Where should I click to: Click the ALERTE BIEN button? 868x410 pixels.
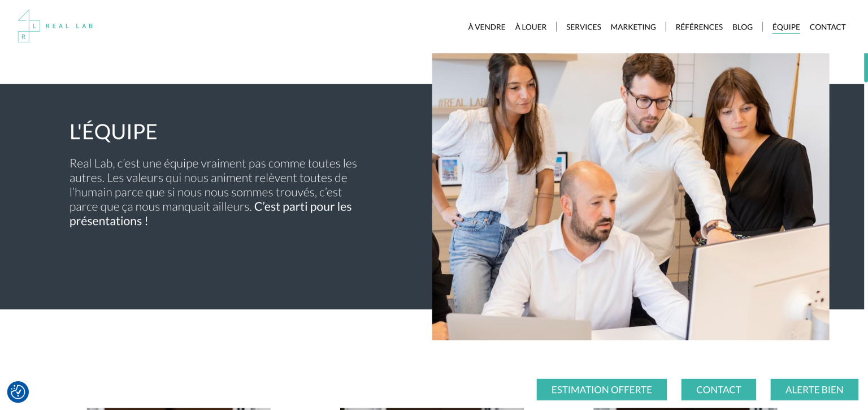coord(814,390)
